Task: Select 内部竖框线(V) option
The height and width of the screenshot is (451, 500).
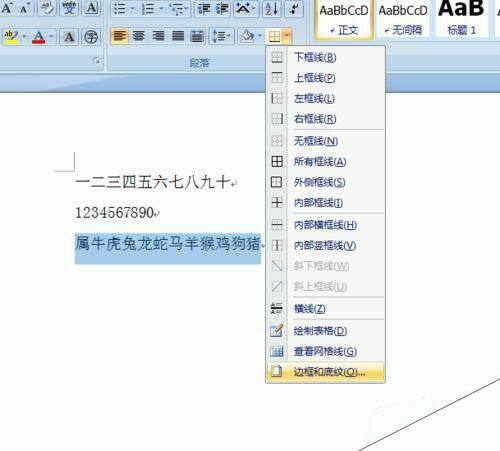Action: [x=325, y=246]
